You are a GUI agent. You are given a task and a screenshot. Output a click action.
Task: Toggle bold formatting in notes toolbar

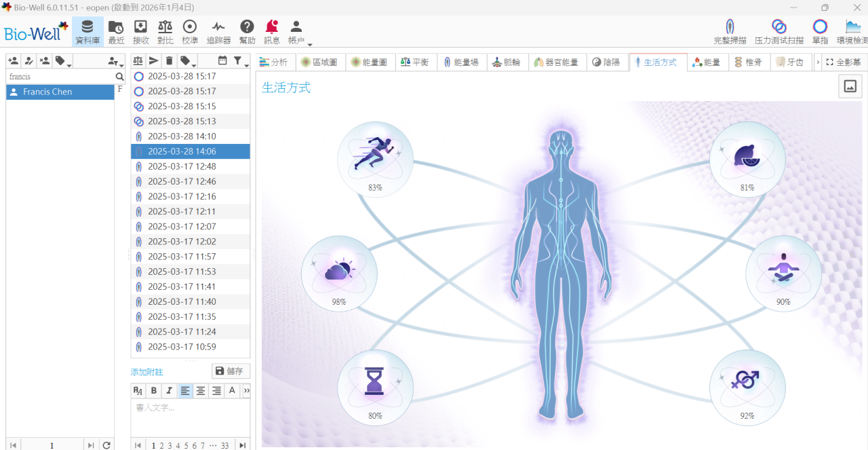[154, 390]
